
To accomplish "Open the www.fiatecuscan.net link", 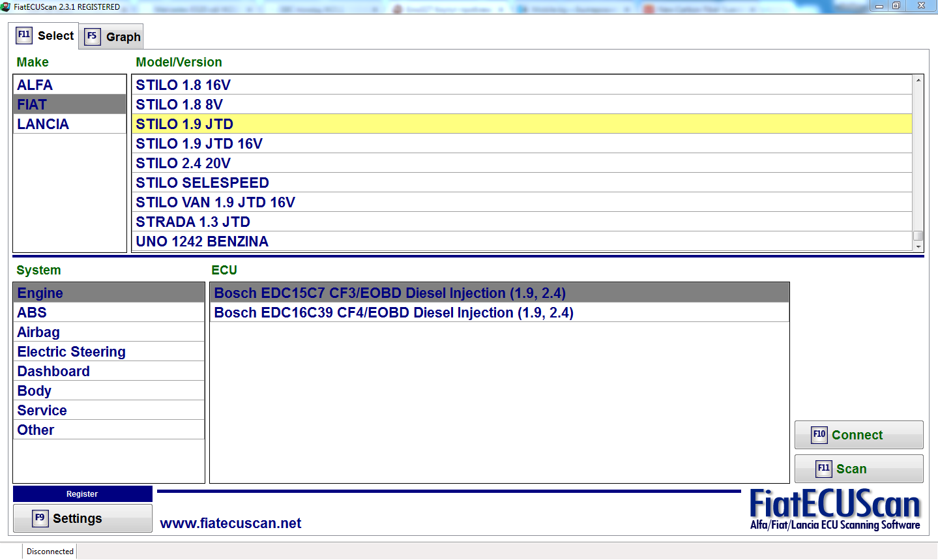I will 231,523.
